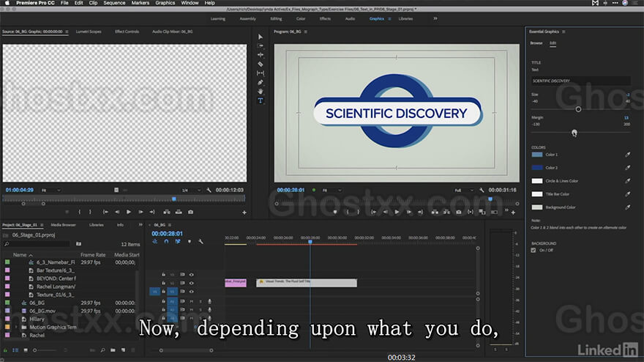This screenshot has width=644, height=362.
Task: Play the Source monitor clip
Action: coord(129,212)
